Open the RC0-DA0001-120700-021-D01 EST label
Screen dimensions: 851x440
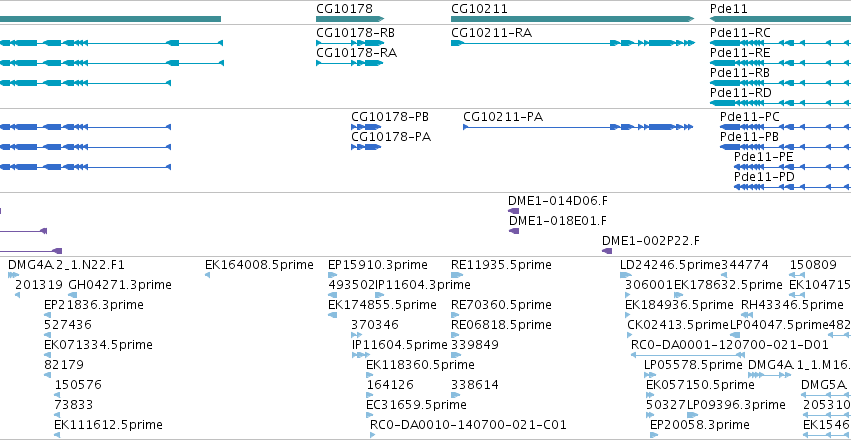pos(730,345)
